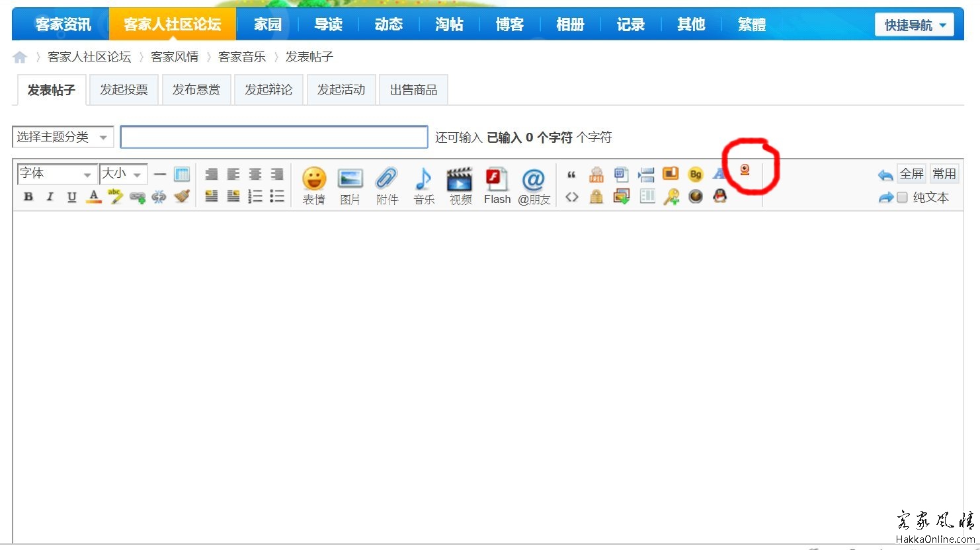Click the 全屏 fullscreen button
Screen dimensions: 980x550
tap(911, 174)
